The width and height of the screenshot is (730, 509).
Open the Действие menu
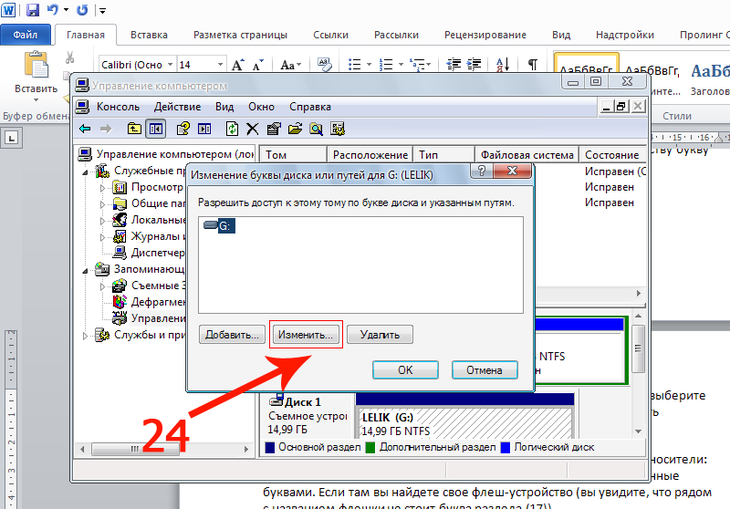coord(178,107)
